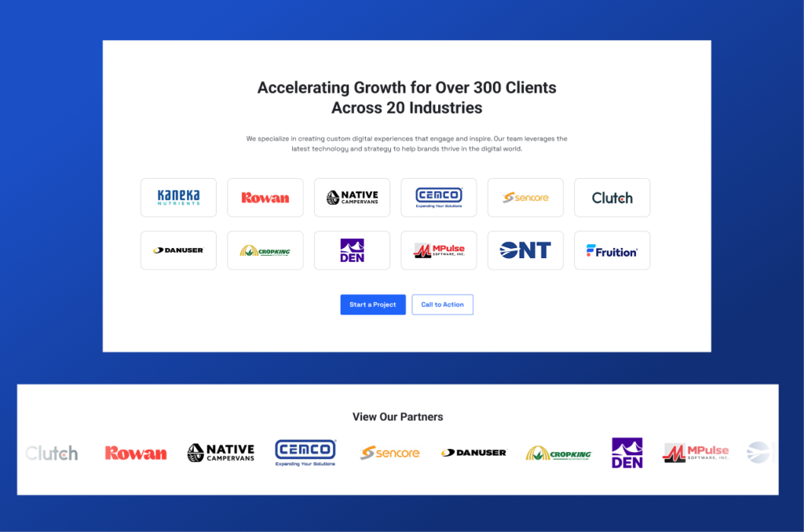Select the CEMCO logo in the partners carousel

305,453
